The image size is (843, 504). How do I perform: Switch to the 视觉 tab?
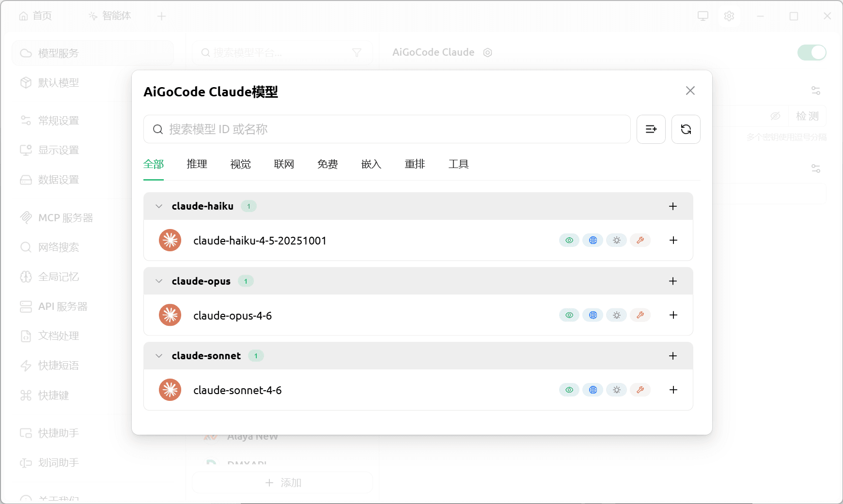[241, 164]
